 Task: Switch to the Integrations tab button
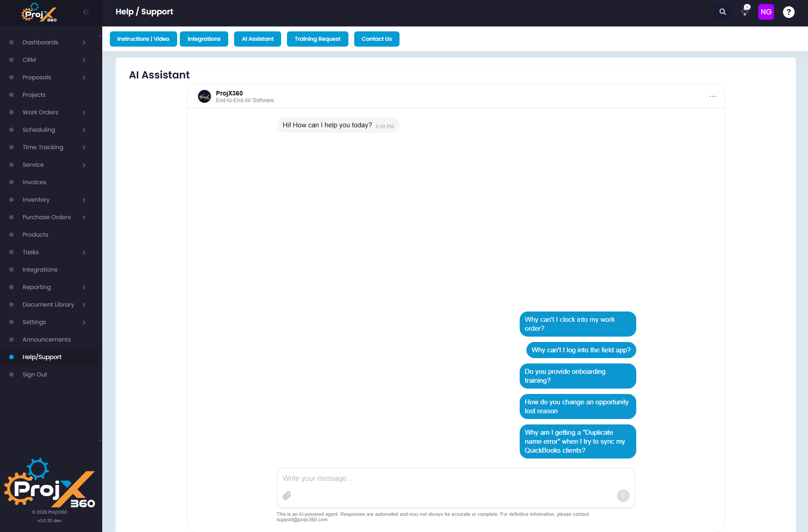tap(204, 39)
